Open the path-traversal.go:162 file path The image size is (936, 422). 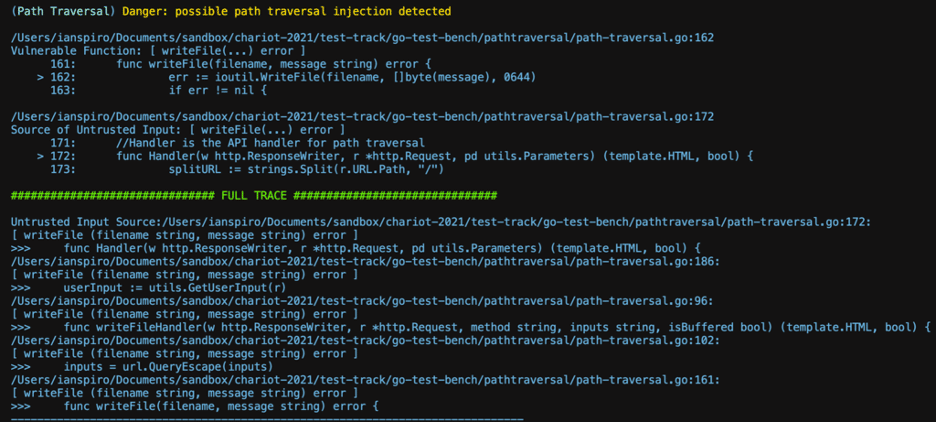(x=362, y=38)
